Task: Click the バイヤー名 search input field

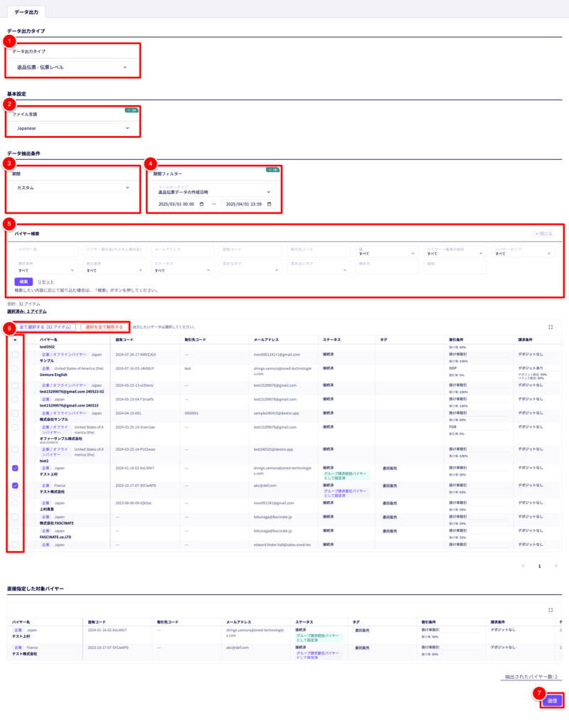Action: 46,251
